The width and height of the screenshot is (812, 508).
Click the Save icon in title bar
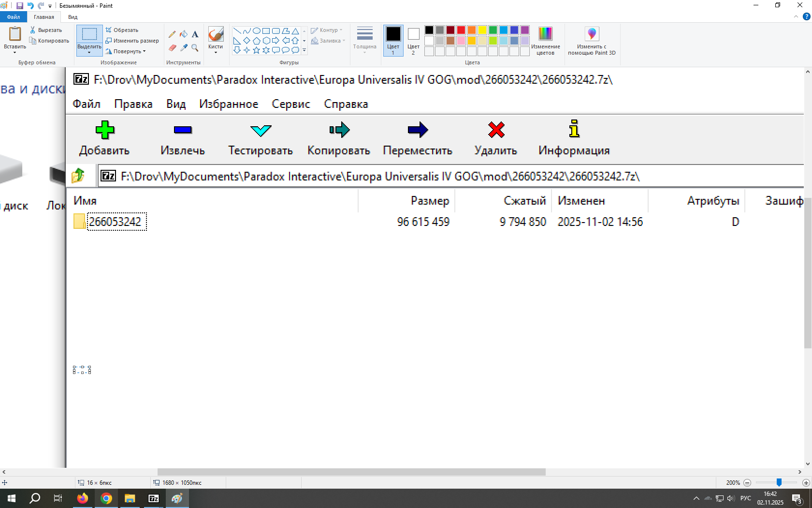click(20, 6)
